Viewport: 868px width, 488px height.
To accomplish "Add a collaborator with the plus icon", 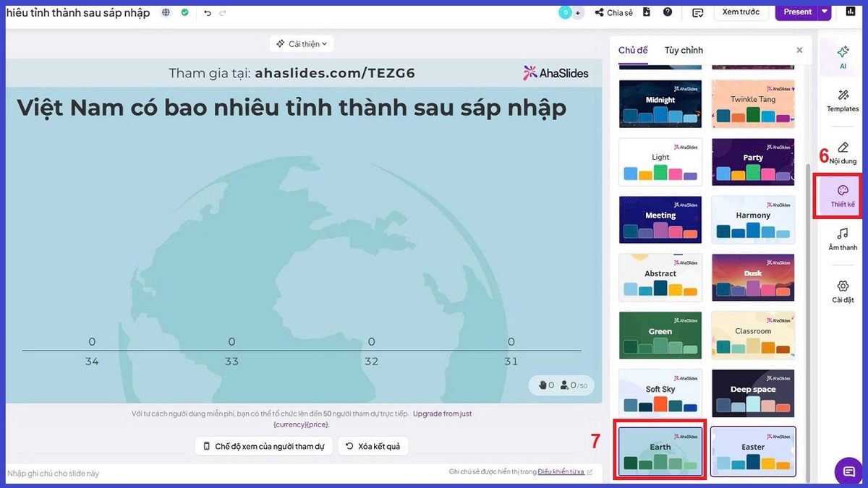I will (578, 12).
